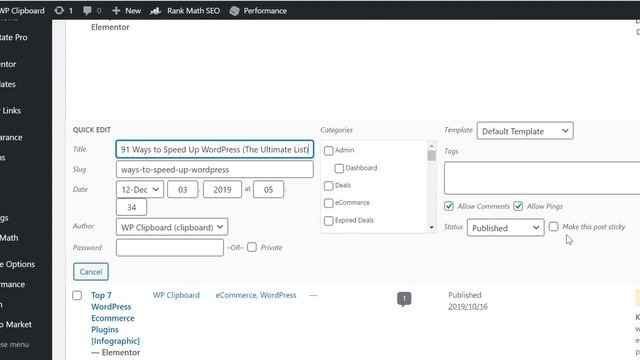
Task: Click Rank Math SEO chart icon
Action: 155,11
